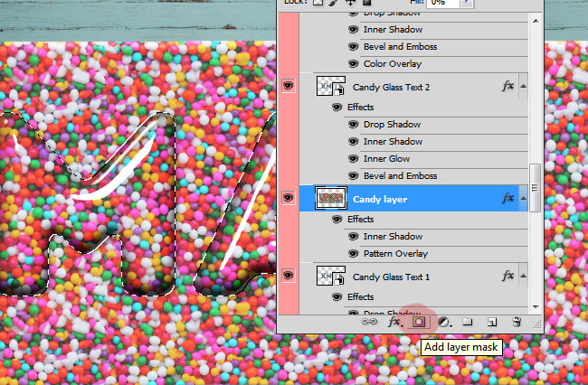Toggle Effects eye under Candy layer
The image size is (588, 385).
[x=337, y=220]
